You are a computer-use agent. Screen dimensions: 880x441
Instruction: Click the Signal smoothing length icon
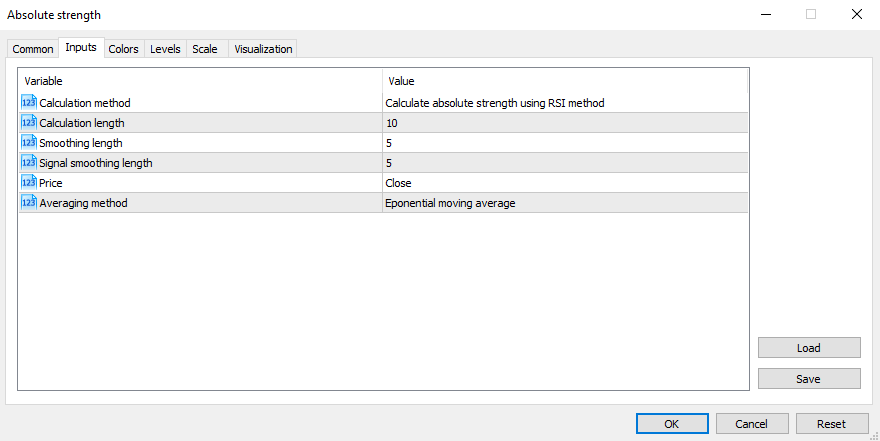click(28, 162)
